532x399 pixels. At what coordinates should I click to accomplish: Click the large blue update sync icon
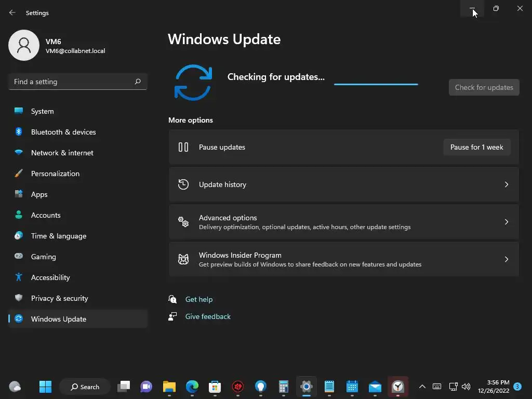193,83
